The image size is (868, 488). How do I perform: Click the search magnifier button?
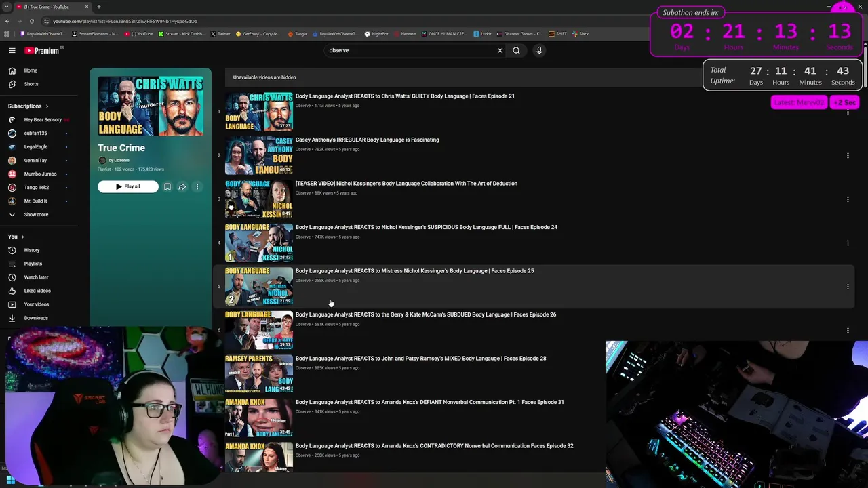point(517,50)
